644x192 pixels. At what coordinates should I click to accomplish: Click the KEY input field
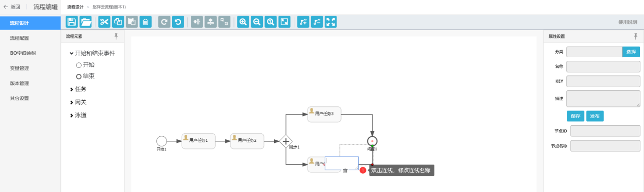click(x=603, y=81)
